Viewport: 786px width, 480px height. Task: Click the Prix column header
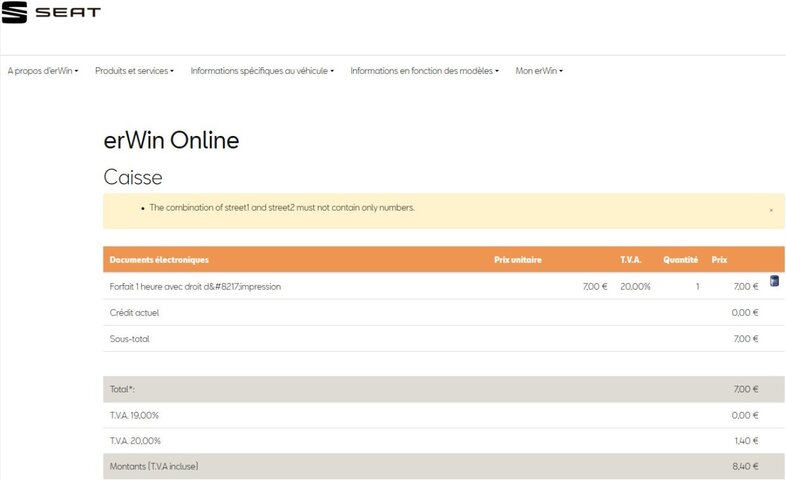[x=719, y=260]
